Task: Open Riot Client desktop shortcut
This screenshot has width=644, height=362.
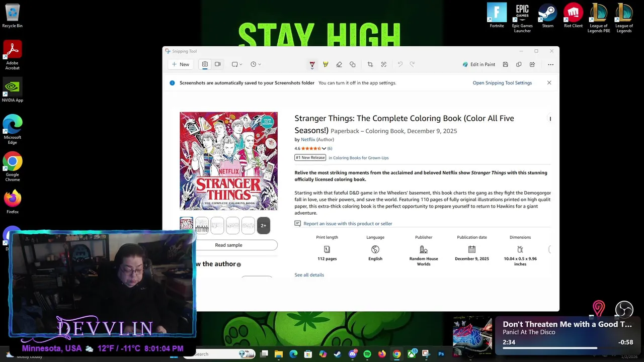Action: tap(573, 16)
